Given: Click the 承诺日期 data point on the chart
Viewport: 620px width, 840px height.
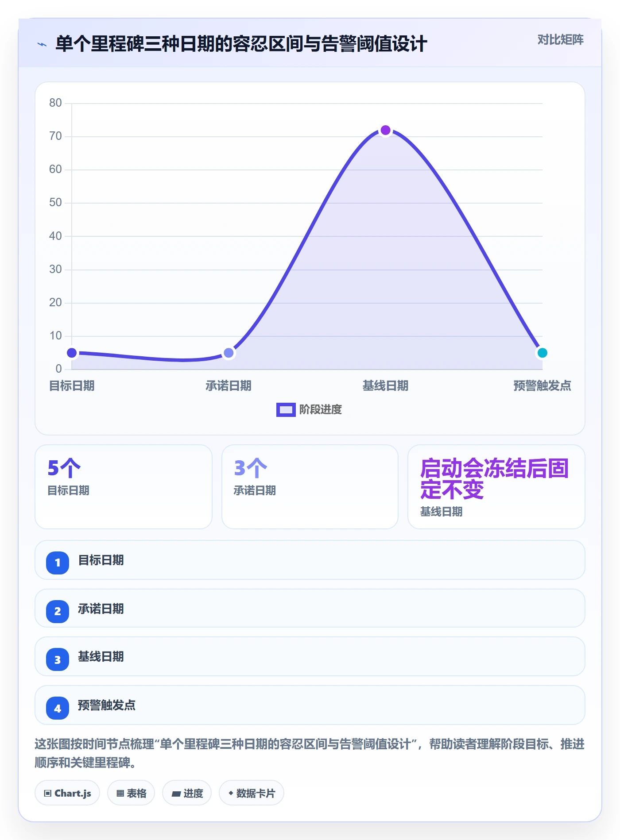Looking at the screenshot, I should coord(229,353).
